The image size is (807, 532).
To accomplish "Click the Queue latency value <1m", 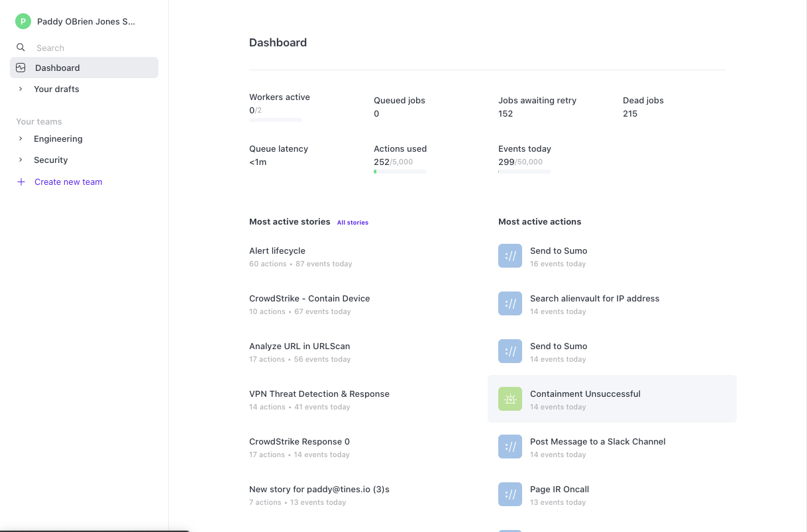I will coord(258,162).
